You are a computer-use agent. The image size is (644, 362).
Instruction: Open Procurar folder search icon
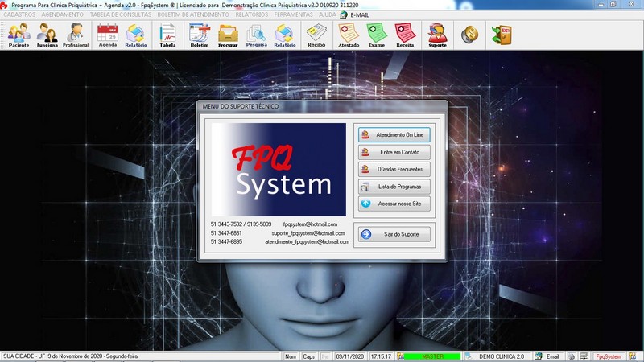coord(229,35)
